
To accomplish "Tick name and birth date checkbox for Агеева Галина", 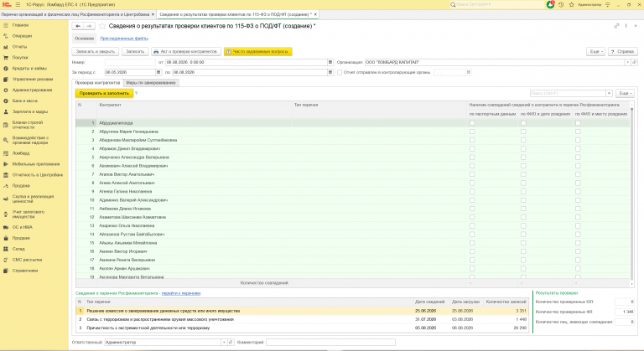I will (523, 191).
